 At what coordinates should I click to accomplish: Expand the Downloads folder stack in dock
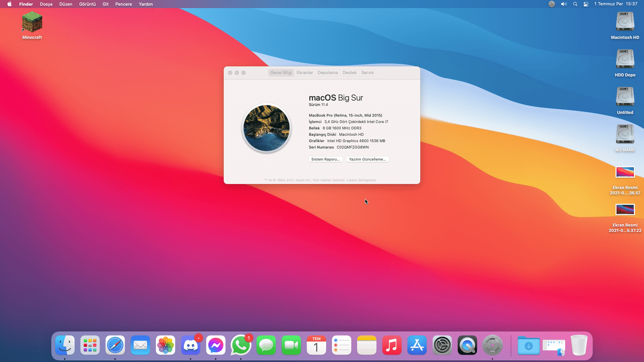point(528,346)
